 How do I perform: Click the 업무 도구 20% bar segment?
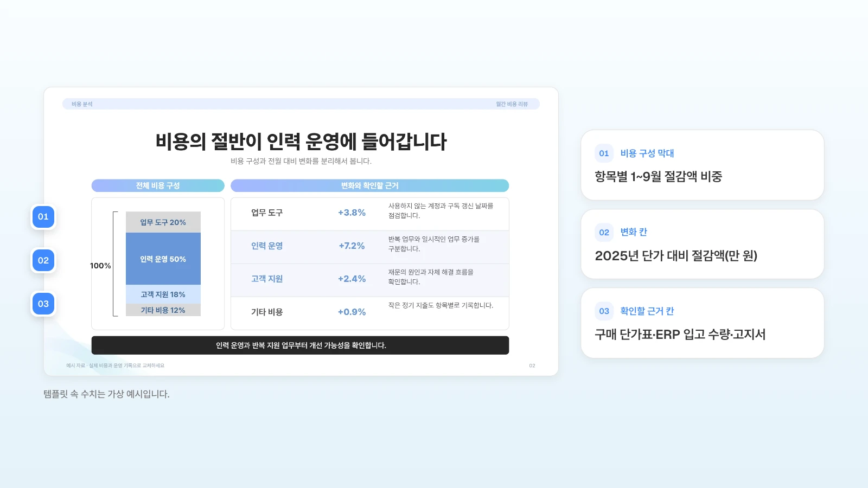click(163, 222)
